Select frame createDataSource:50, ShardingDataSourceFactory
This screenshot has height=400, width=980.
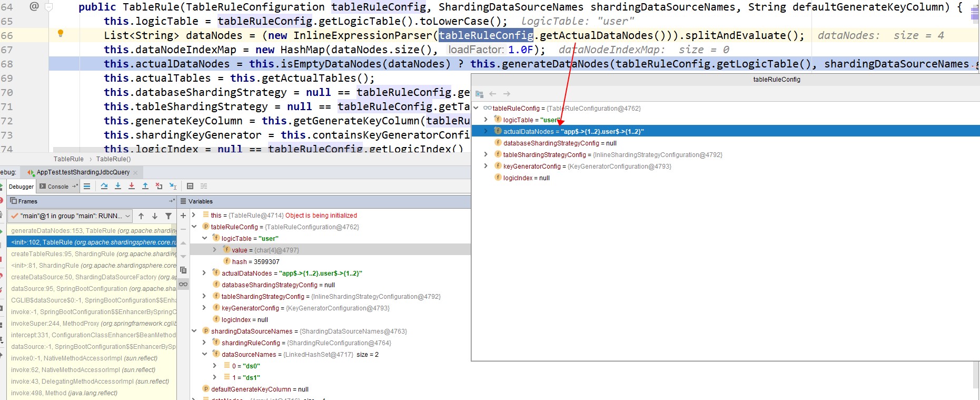coord(92,277)
